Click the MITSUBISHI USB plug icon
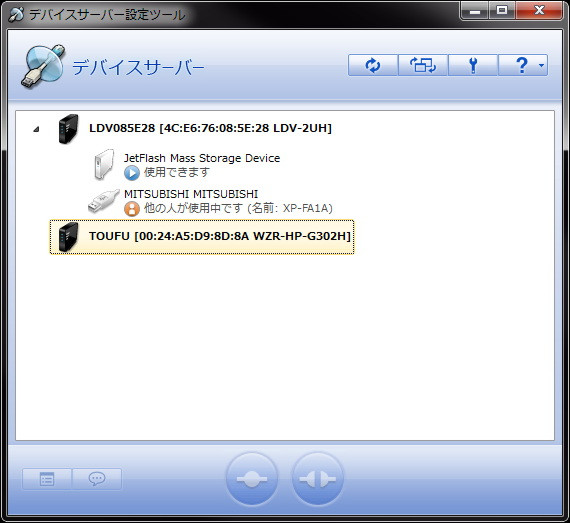This screenshot has height=523, width=570. [x=104, y=201]
